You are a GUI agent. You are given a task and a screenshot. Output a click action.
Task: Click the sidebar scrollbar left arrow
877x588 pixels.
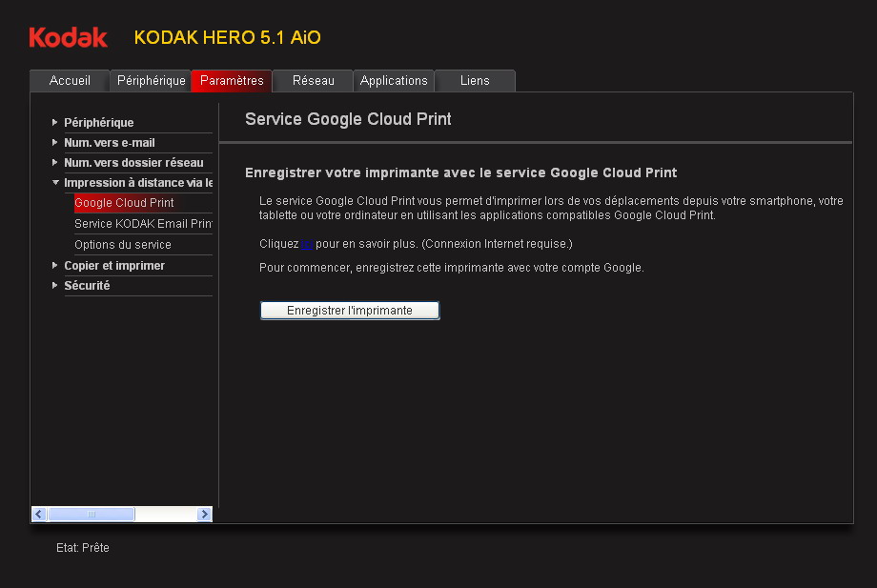(x=39, y=515)
